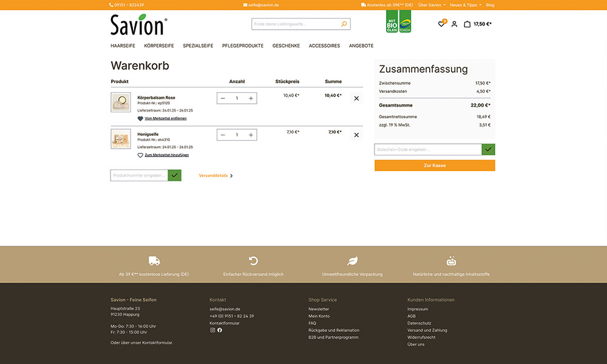Viewport: 607px width, 364px height.
Task: Click the Zur Kasse checkout button
Action: 435,165
